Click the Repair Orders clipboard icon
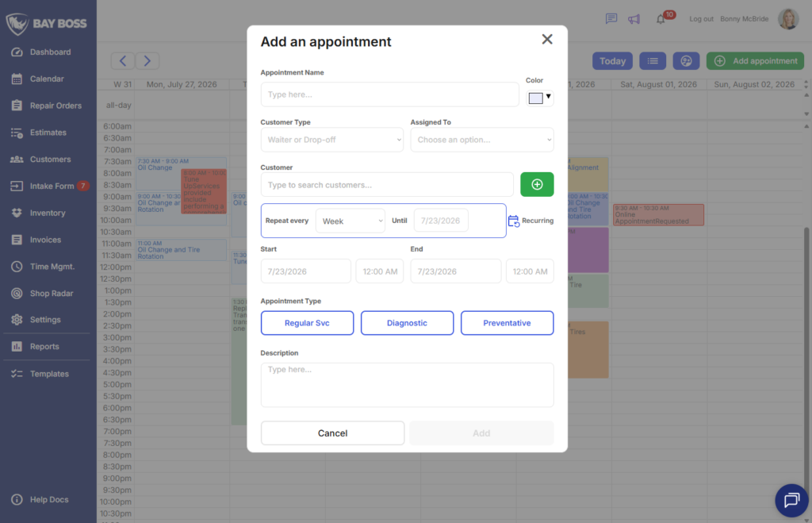 point(17,106)
